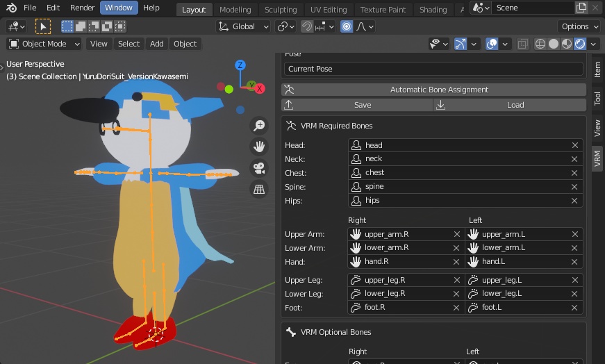605x364 pixels.
Task: Clear the hand.L bone assignment
Action: [x=574, y=262]
